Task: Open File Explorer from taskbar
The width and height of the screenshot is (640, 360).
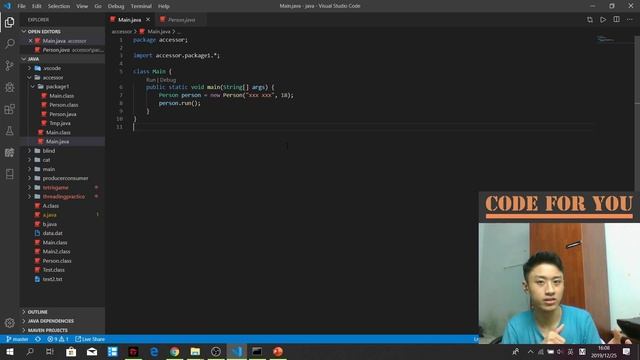Action: [x=195, y=352]
